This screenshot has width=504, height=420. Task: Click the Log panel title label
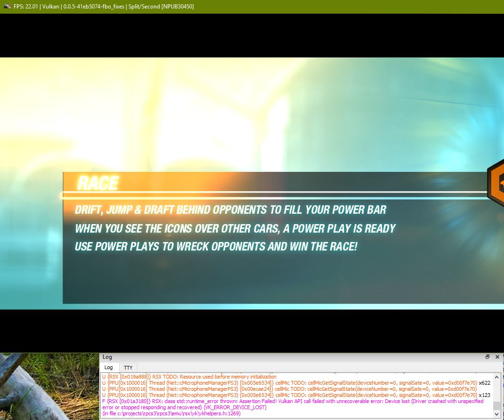(107, 357)
